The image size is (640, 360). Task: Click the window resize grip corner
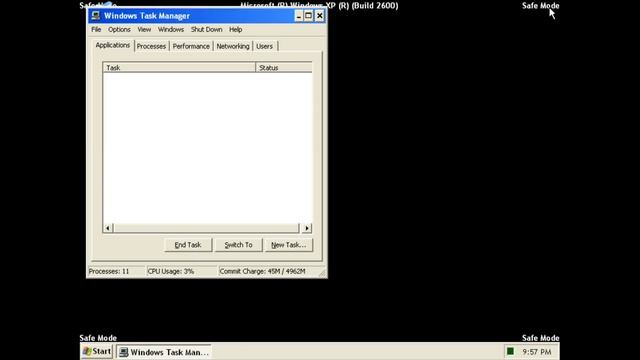pyautogui.click(x=322, y=273)
